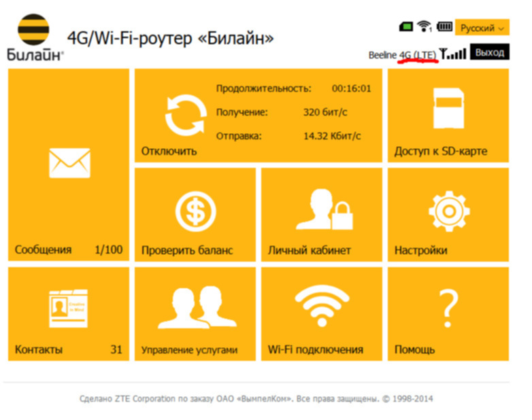Click the signal strength bars icon
Image resolution: width=532 pixels, height=420 pixels.
coord(452,54)
